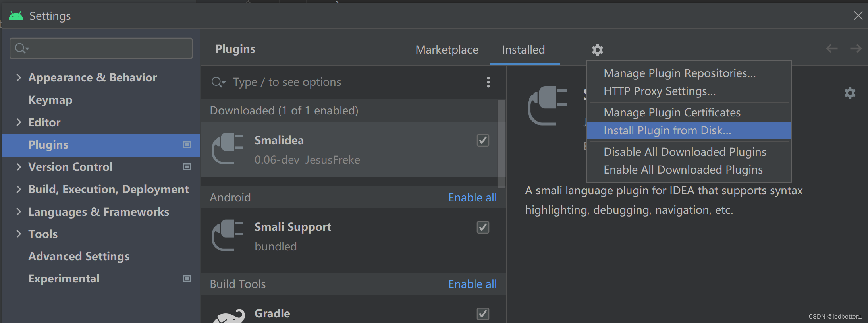
Task: Click the project-level icon beside Experimental
Action: [187, 278]
